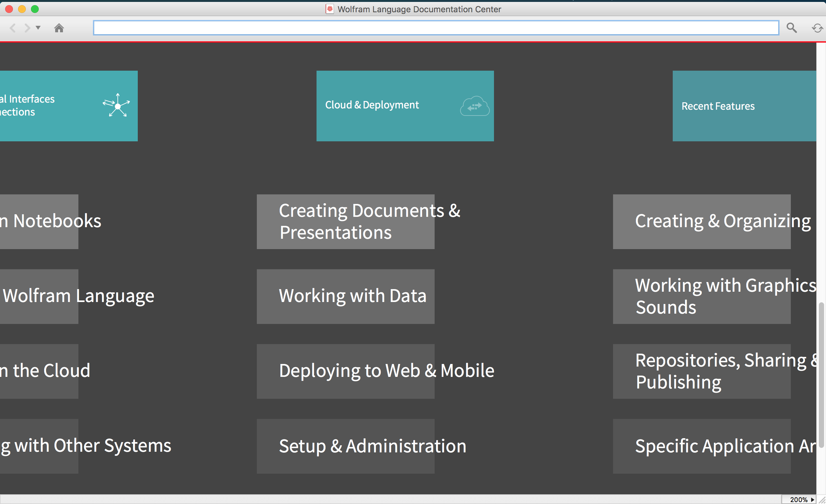Click the magnifying glass search icon
This screenshot has height=504, width=826.
(x=792, y=28)
